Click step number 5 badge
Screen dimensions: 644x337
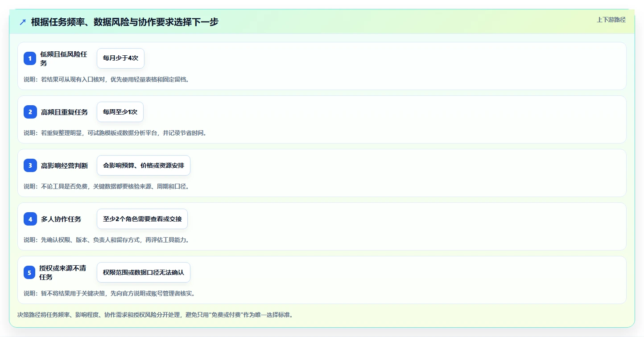pyautogui.click(x=30, y=272)
